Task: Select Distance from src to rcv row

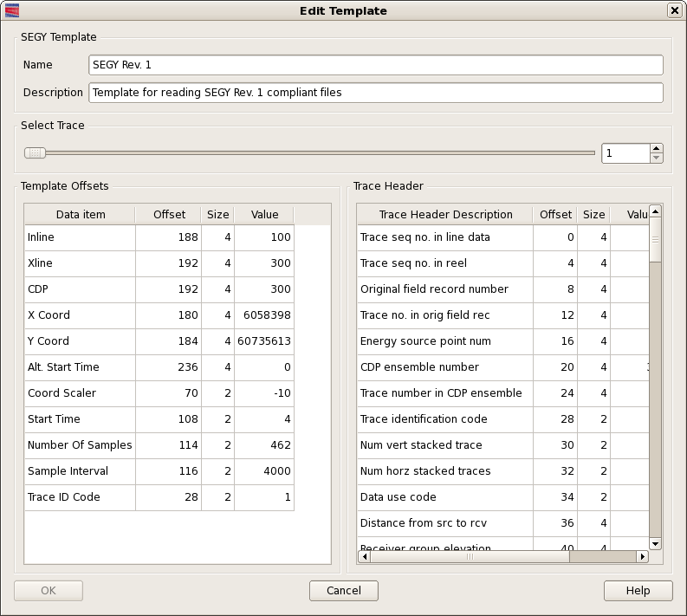Action: 503,523
